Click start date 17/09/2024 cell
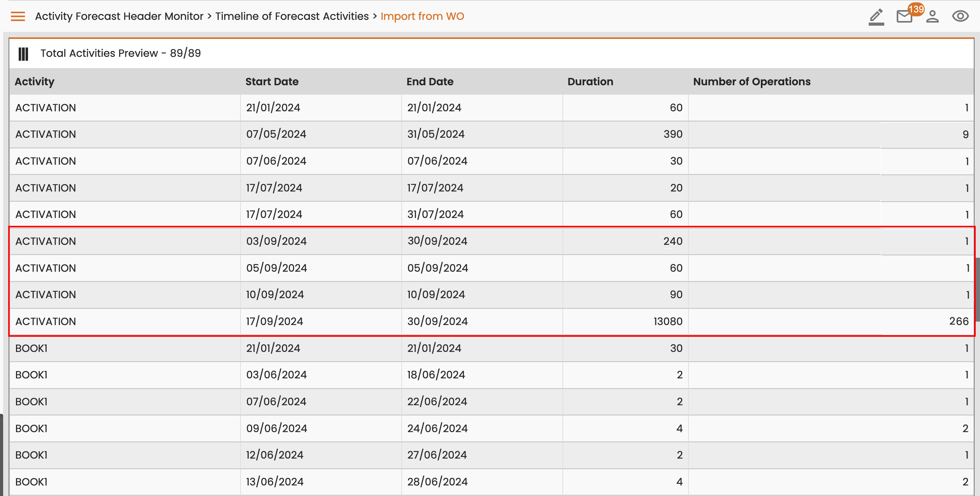Image resolution: width=980 pixels, height=496 pixels. pyautogui.click(x=321, y=322)
